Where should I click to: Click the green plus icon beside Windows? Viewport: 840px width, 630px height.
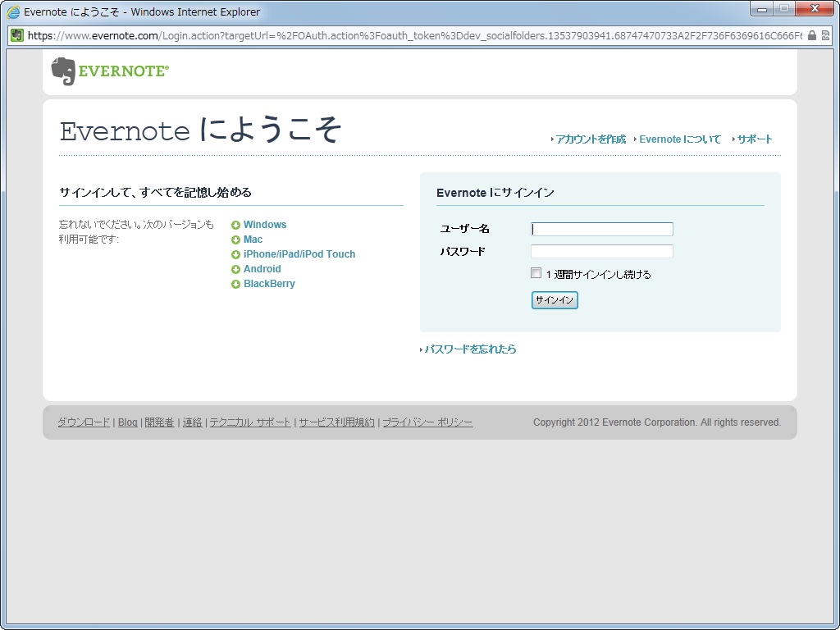click(235, 224)
